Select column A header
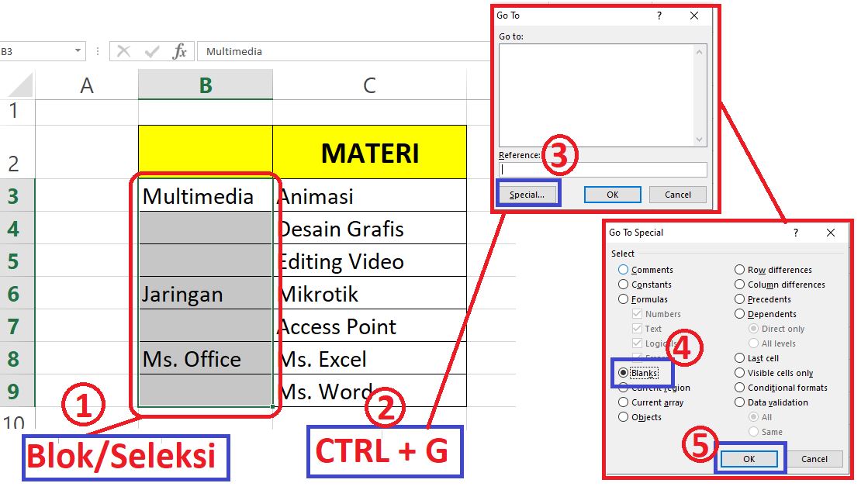Image resolution: width=868 pixels, height=490 pixels. (x=87, y=85)
